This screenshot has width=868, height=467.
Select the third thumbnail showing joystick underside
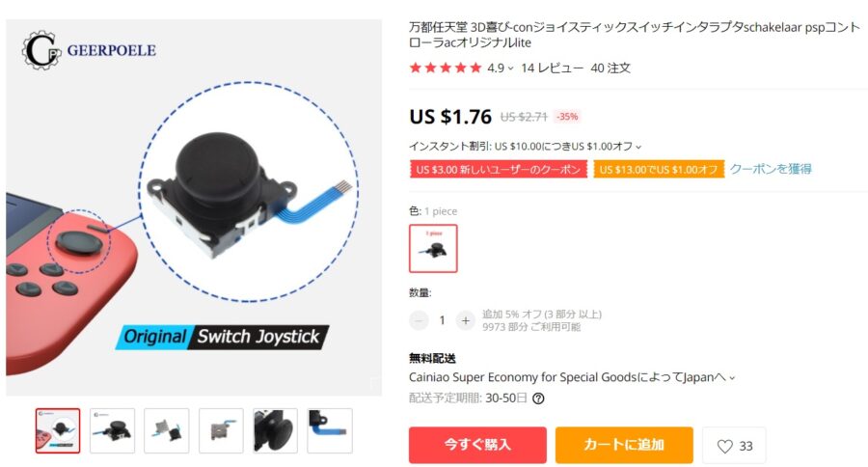coord(167,430)
